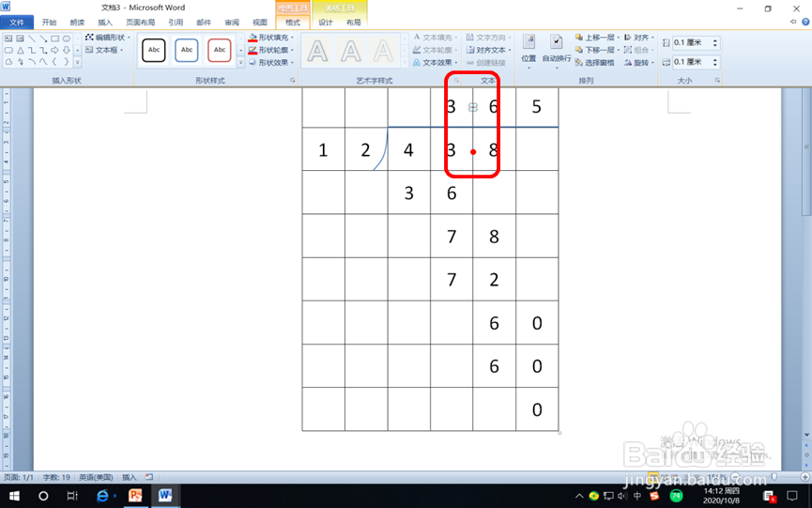Viewport: 812px width, 508px height.
Task: Open Align Text (对齐文本) dropdown
Action: click(x=488, y=50)
